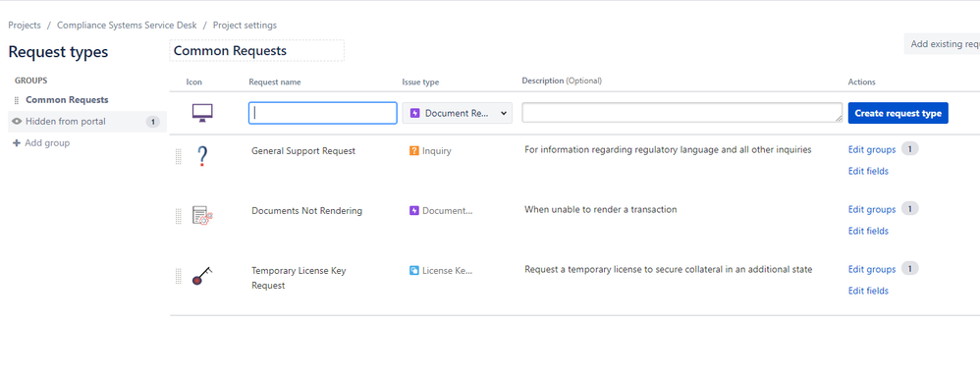Click the question mark icon of General Support Request
980x378 pixels.
coord(202,156)
